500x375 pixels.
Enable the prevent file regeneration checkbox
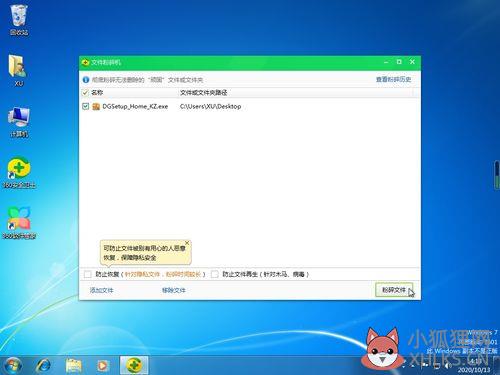tap(215, 274)
